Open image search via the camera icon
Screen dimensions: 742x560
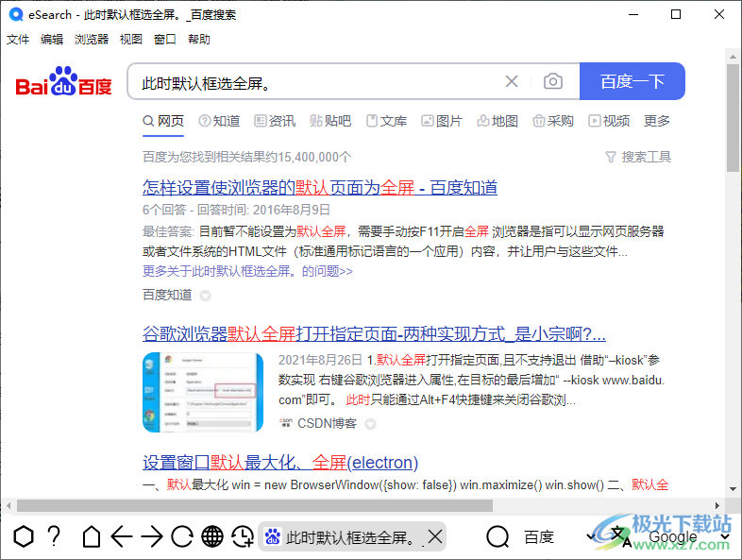tap(552, 81)
